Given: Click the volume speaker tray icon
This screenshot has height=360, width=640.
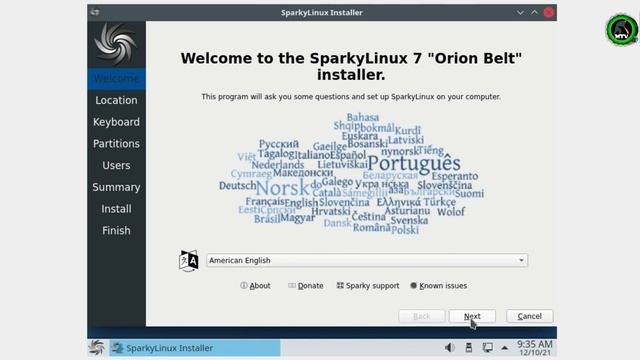Looking at the screenshot, I should (x=449, y=348).
